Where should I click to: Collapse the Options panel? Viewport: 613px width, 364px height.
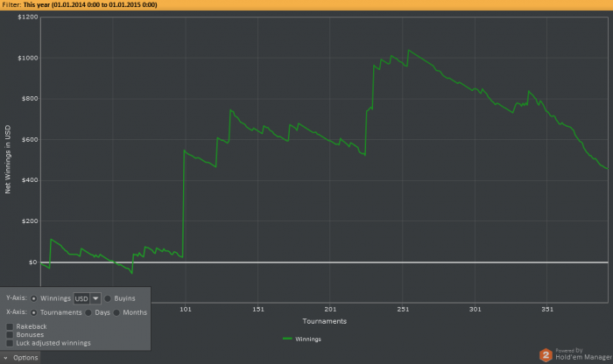tap(20, 358)
